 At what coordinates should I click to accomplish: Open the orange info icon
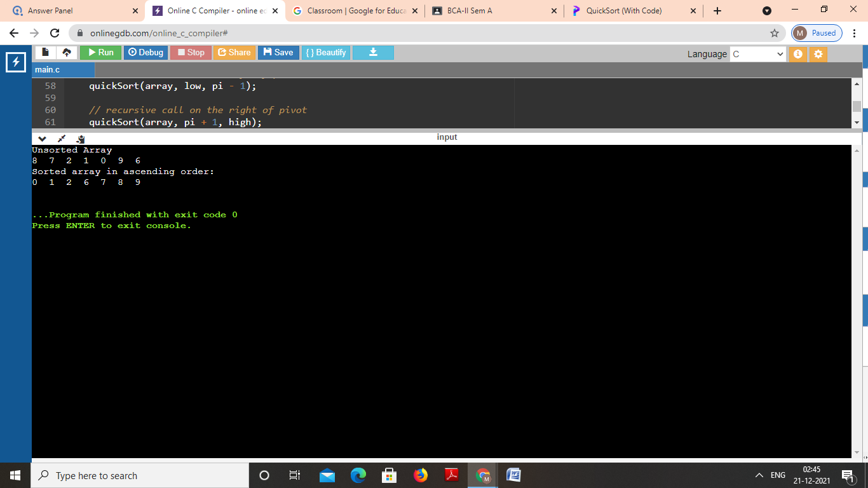click(x=797, y=55)
